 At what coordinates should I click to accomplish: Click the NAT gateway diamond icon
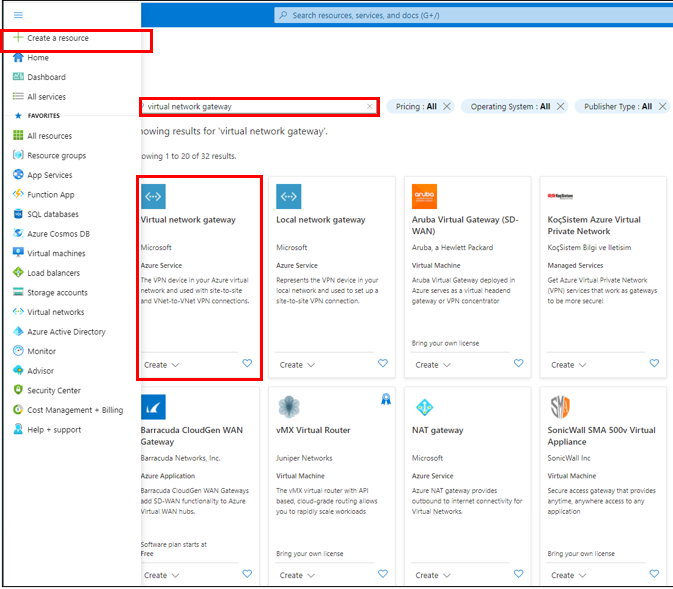point(424,407)
